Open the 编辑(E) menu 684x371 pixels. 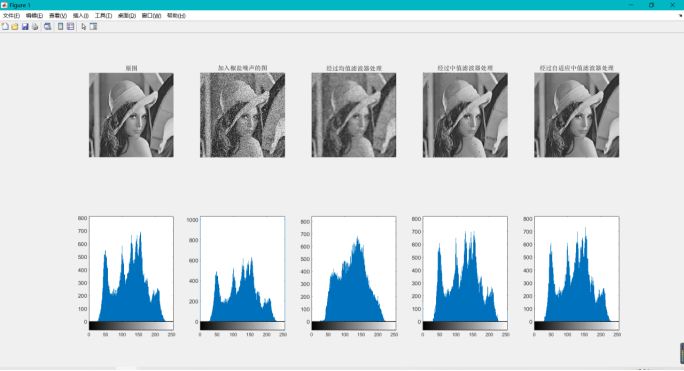tap(34, 16)
